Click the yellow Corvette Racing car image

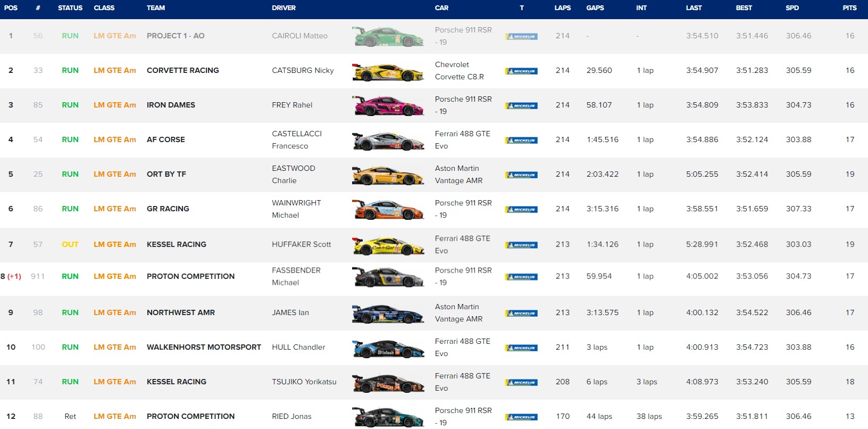pos(388,71)
